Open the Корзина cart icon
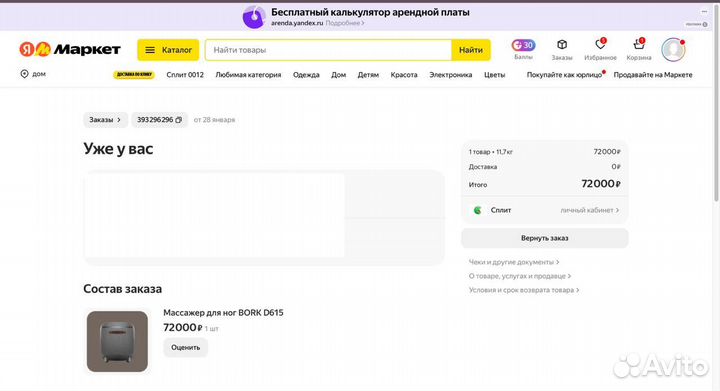Image resolution: width=720 pixels, height=391 pixels. point(639,45)
